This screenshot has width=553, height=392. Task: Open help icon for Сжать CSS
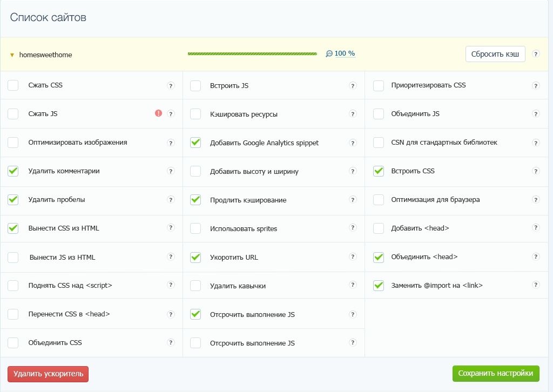171,85
